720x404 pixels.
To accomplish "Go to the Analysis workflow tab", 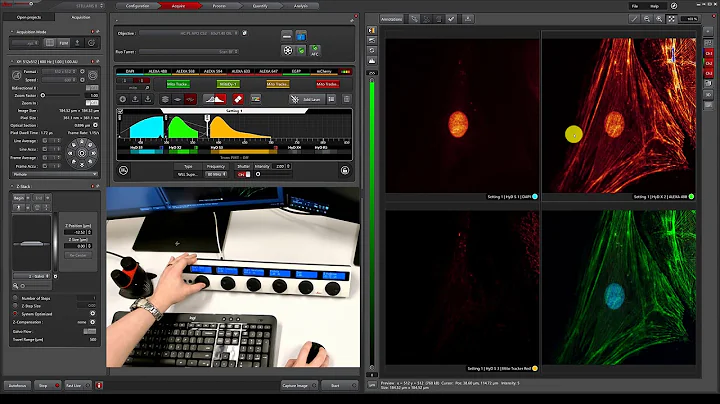I will pyautogui.click(x=301, y=6).
